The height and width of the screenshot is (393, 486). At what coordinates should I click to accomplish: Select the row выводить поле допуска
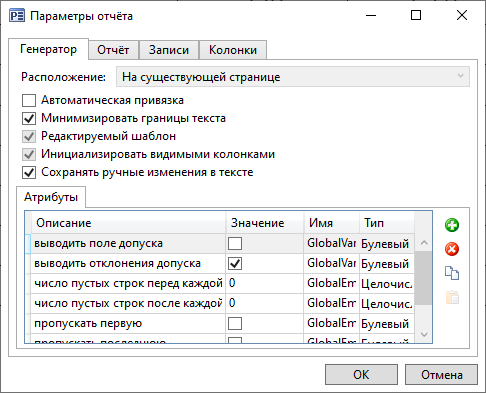(x=220, y=244)
